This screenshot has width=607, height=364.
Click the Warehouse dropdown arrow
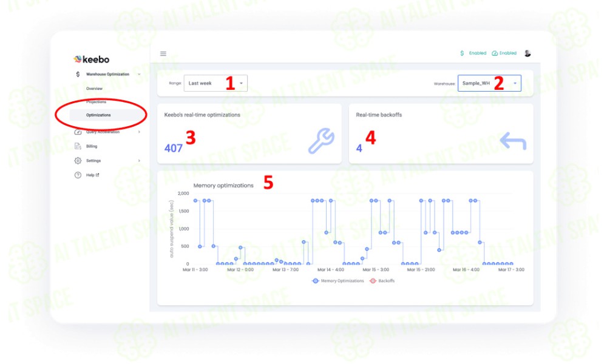(x=515, y=83)
